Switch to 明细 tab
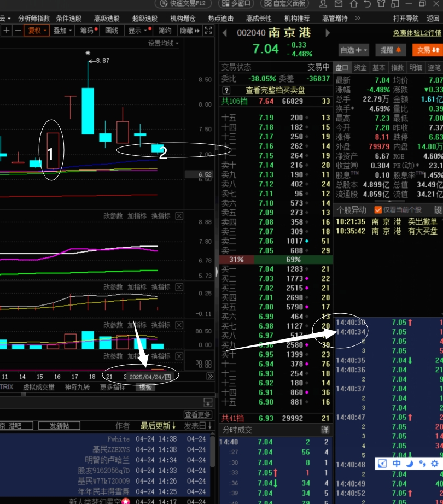 click(416, 67)
